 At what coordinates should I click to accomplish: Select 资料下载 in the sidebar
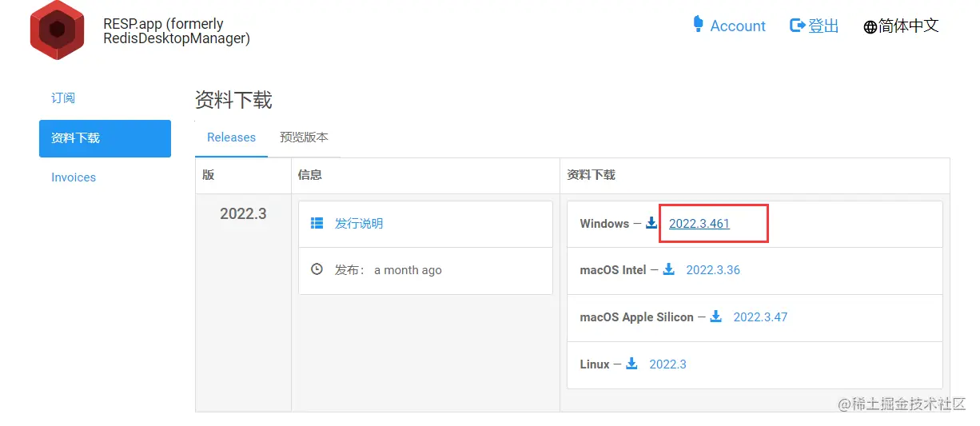coord(105,138)
